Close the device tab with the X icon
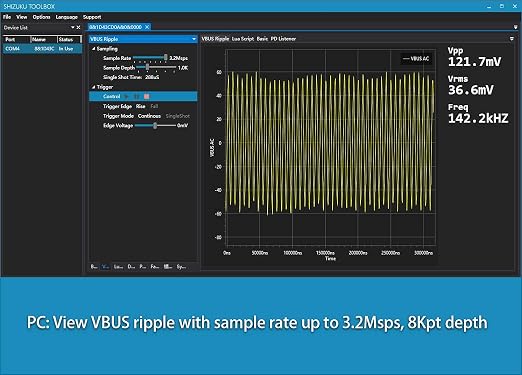This screenshot has height=375, width=522. 147,27
